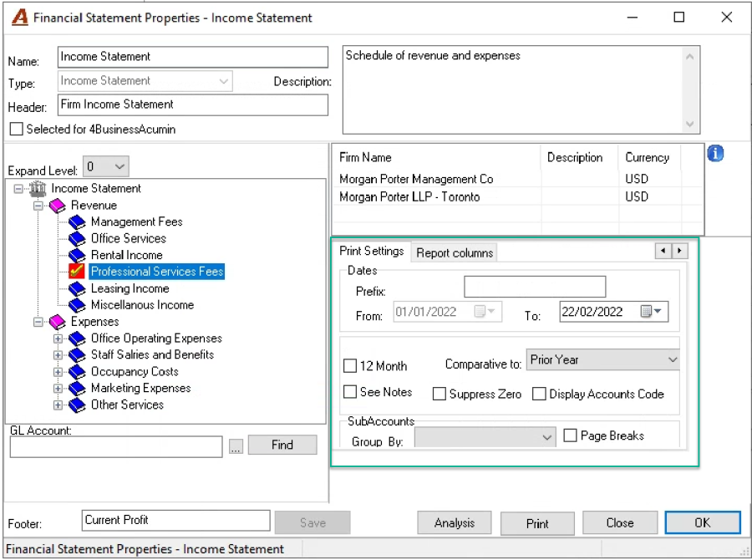Click the Analysis button
This screenshot has width=752, height=560.
[x=455, y=523]
